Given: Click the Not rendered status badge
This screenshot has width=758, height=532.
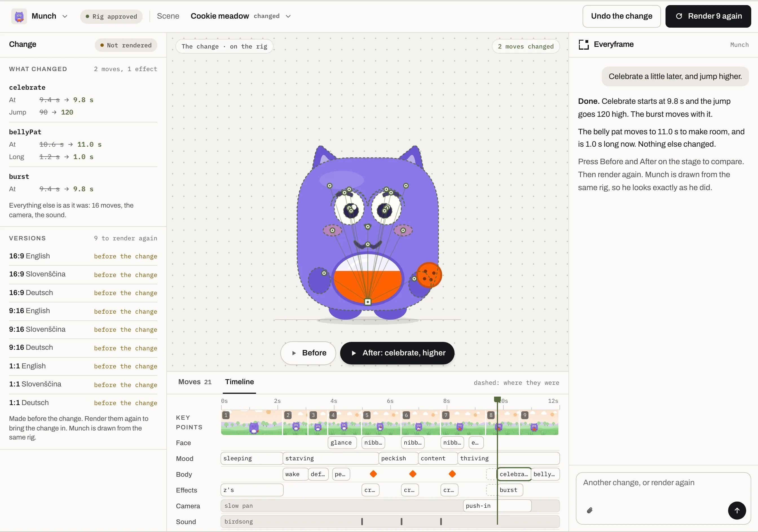Looking at the screenshot, I should pos(126,45).
